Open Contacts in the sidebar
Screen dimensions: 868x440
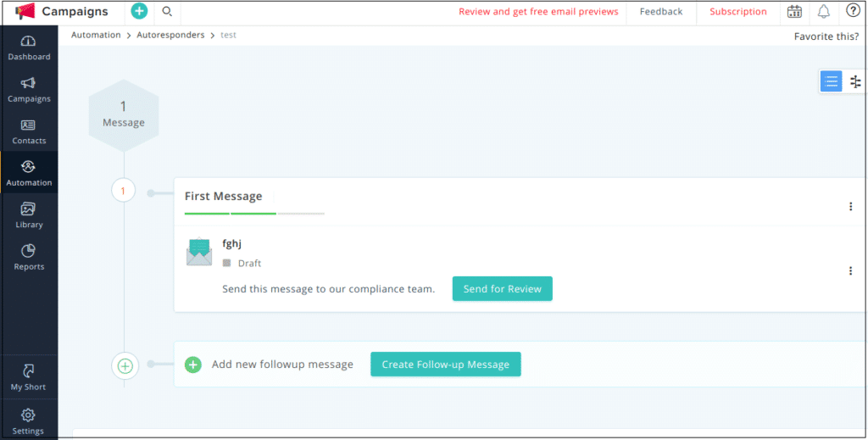click(x=29, y=131)
